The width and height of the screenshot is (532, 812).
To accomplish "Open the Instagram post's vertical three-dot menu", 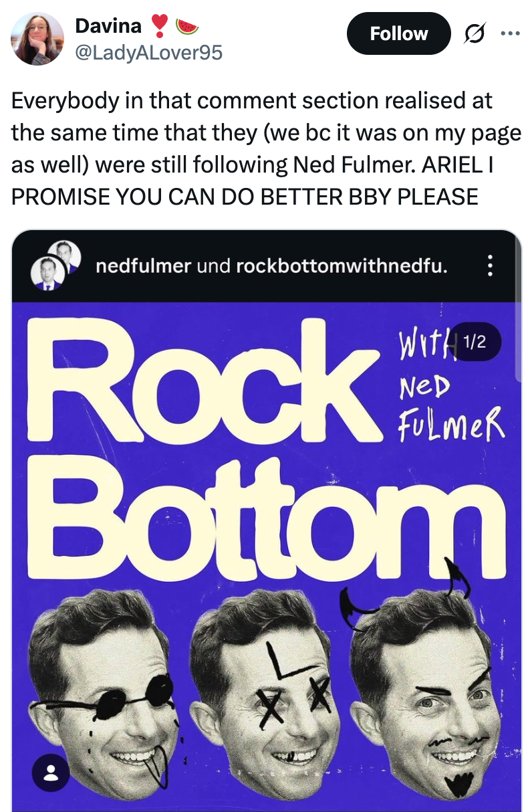I will point(491,266).
